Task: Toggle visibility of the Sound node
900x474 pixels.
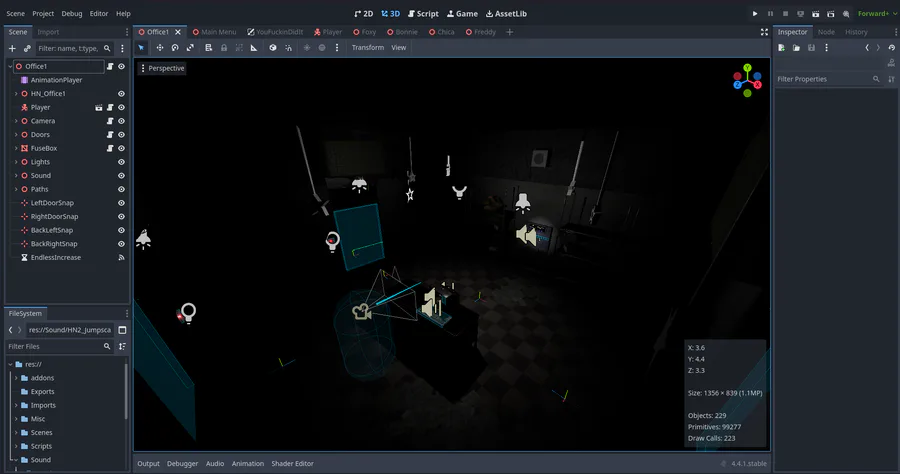Action: pyautogui.click(x=121, y=176)
